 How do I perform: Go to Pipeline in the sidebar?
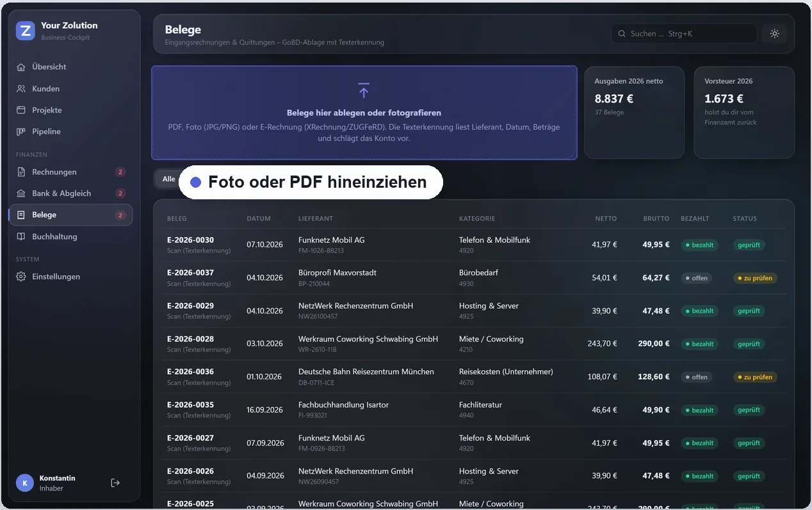(70, 132)
